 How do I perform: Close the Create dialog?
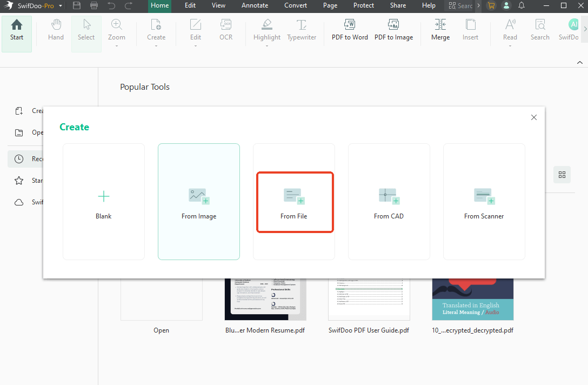click(x=534, y=117)
